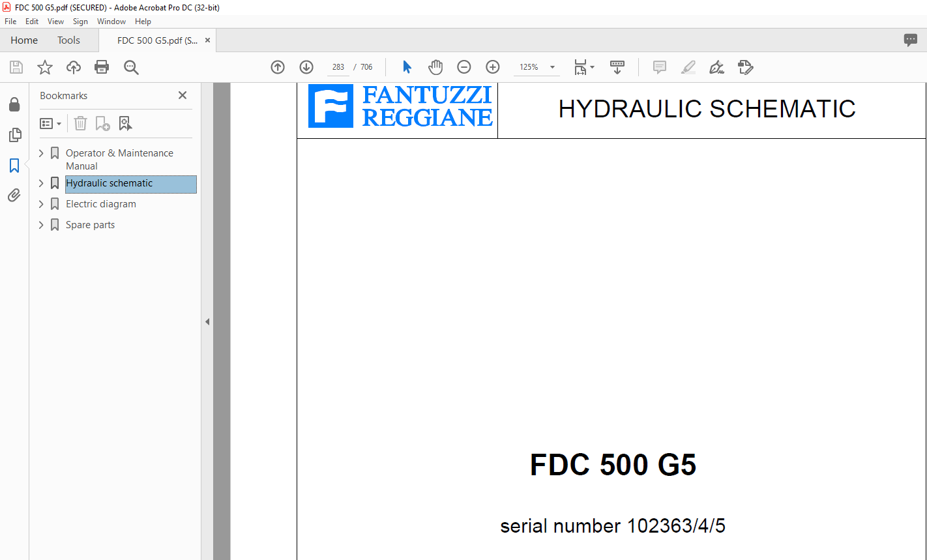The image size is (927, 560).
Task: Toggle scrolling mode keyboard icon
Action: click(617, 67)
